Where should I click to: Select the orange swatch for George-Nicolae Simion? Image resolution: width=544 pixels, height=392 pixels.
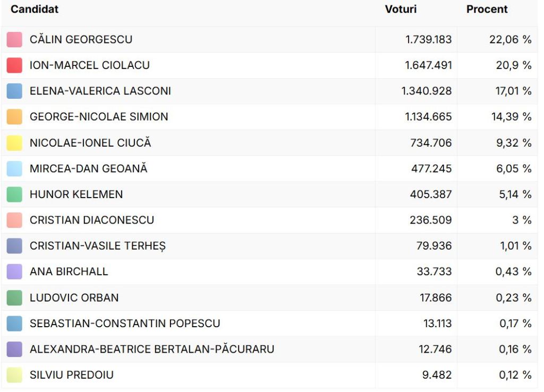(14, 117)
